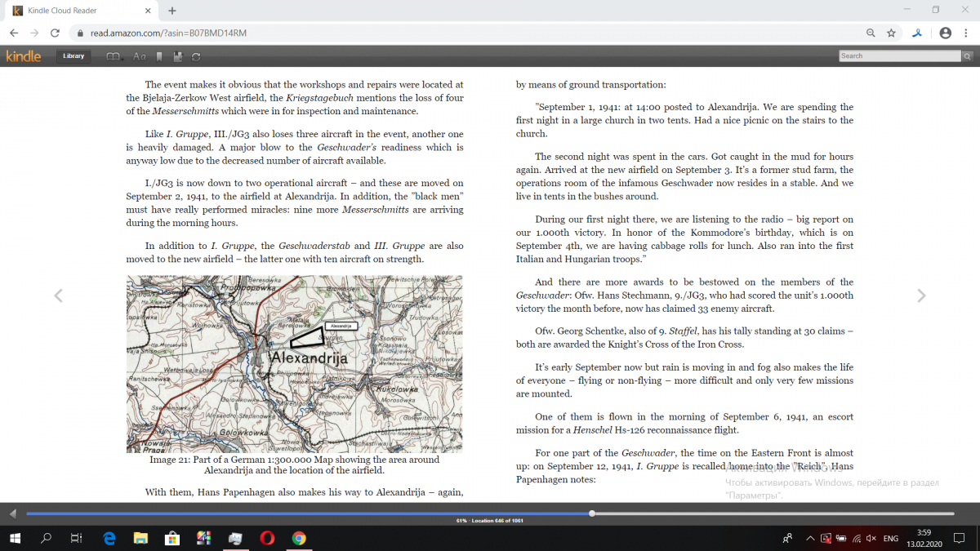Show notes and marks panel
This screenshot has height=551, width=980.
177,56
